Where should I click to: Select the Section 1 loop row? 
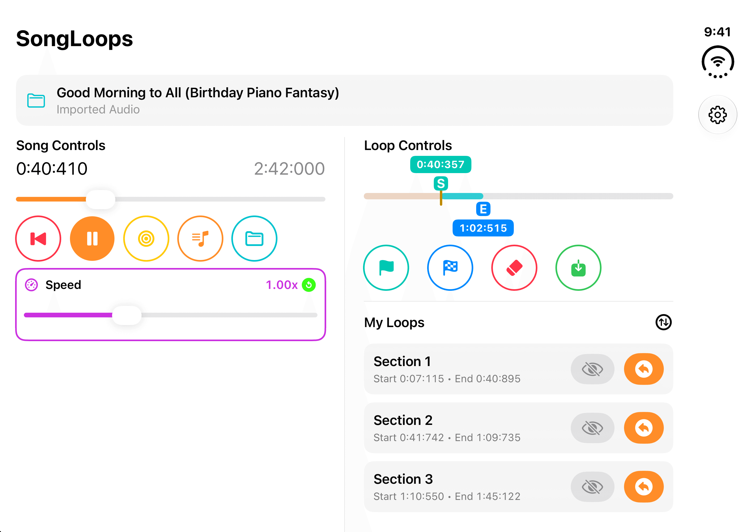click(x=518, y=369)
